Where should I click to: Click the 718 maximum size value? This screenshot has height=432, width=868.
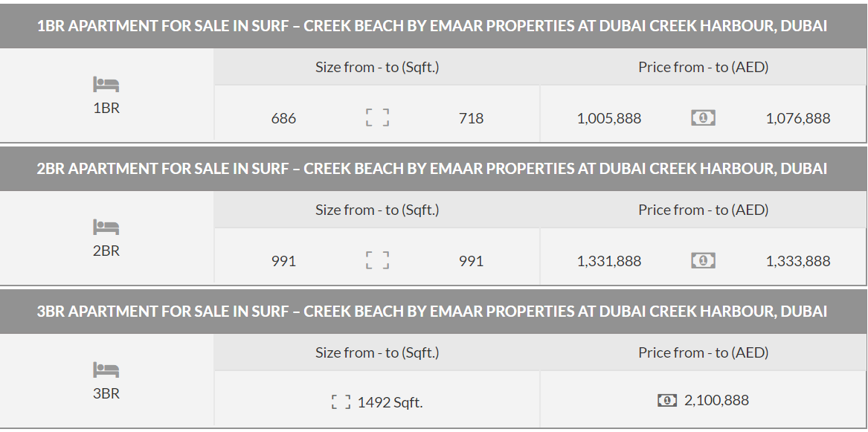tap(471, 118)
